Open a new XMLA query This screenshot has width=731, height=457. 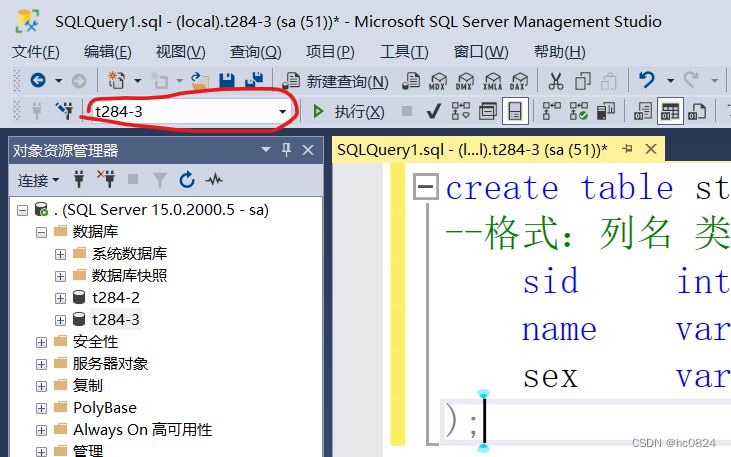492,81
